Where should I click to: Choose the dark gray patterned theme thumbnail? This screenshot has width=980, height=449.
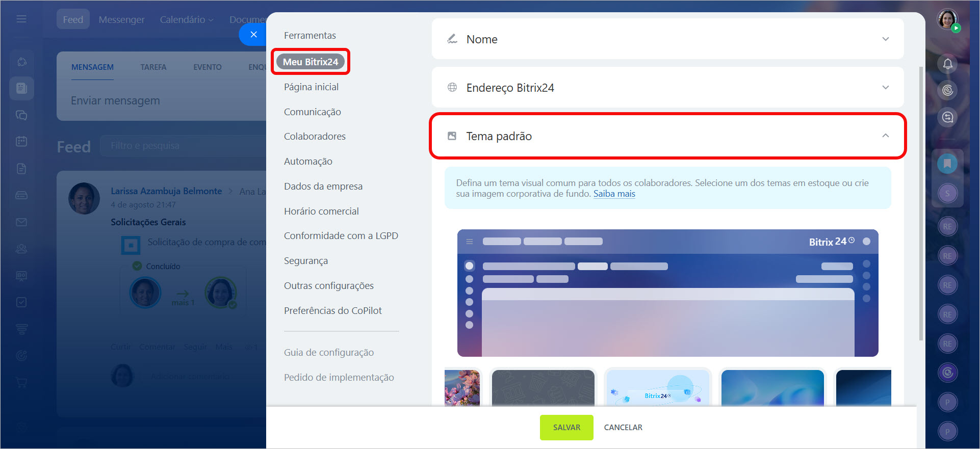pos(543,387)
